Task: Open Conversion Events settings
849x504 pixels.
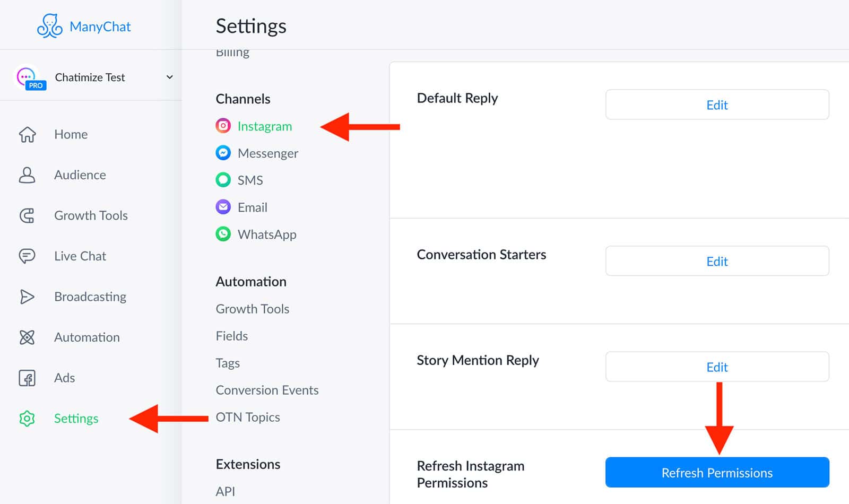Action: point(267,390)
